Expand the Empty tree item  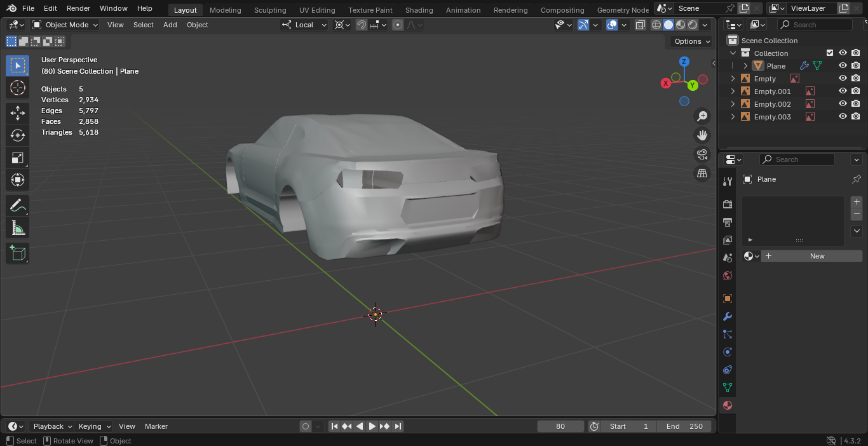click(733, 79)
